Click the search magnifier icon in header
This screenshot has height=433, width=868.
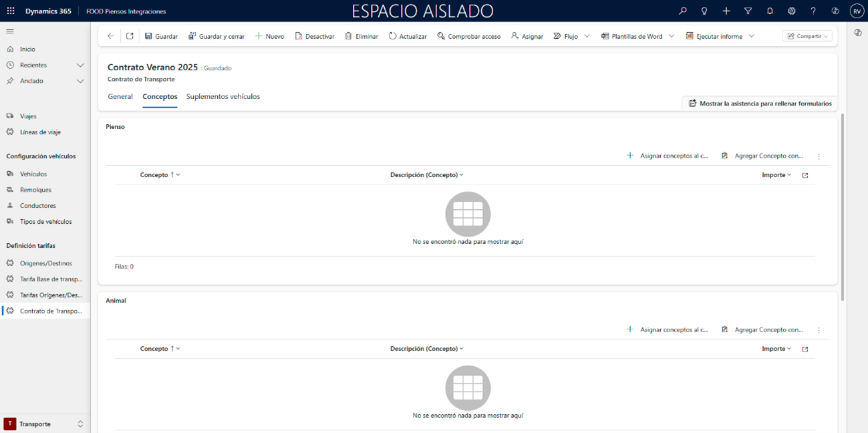coord(682,11)
